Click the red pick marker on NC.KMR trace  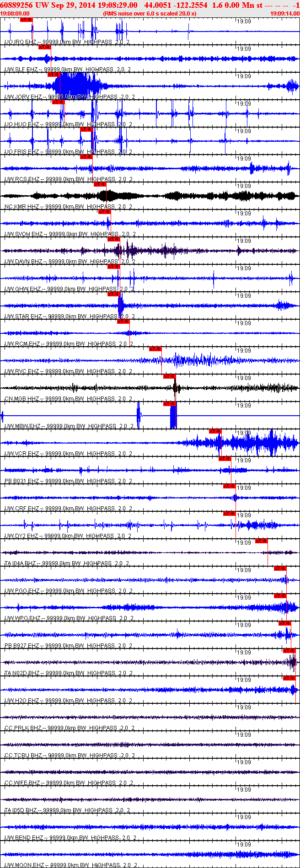click(100, 184)
